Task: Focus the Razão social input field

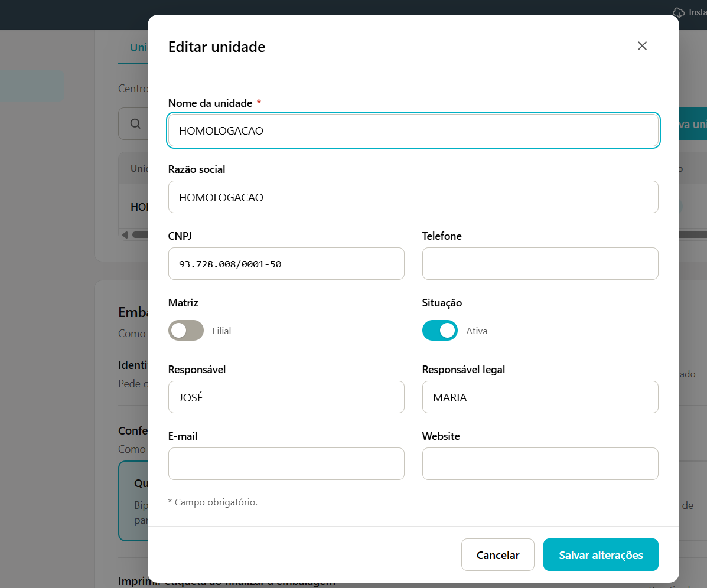Action: [413, 197]
